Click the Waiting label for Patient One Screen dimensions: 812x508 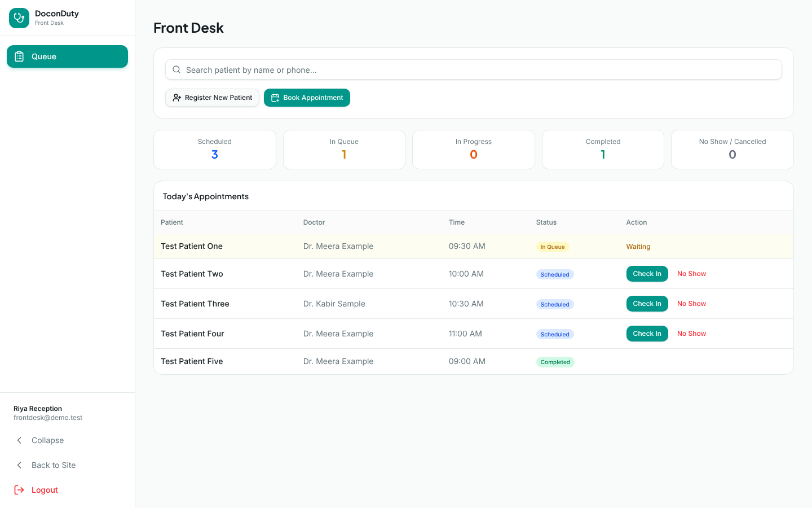click(638, 247)
